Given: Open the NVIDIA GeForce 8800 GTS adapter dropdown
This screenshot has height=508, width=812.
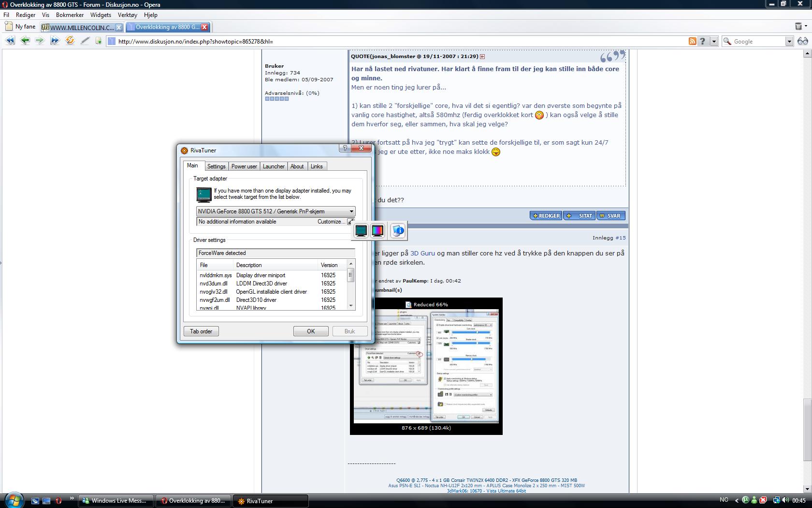Looking at the screenshot, I should 276,211.
